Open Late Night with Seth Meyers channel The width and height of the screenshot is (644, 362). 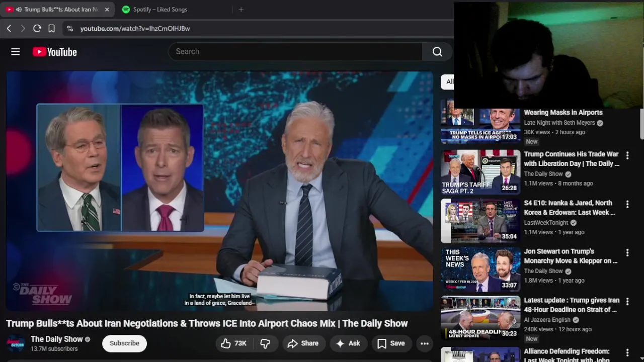[559, 123]
